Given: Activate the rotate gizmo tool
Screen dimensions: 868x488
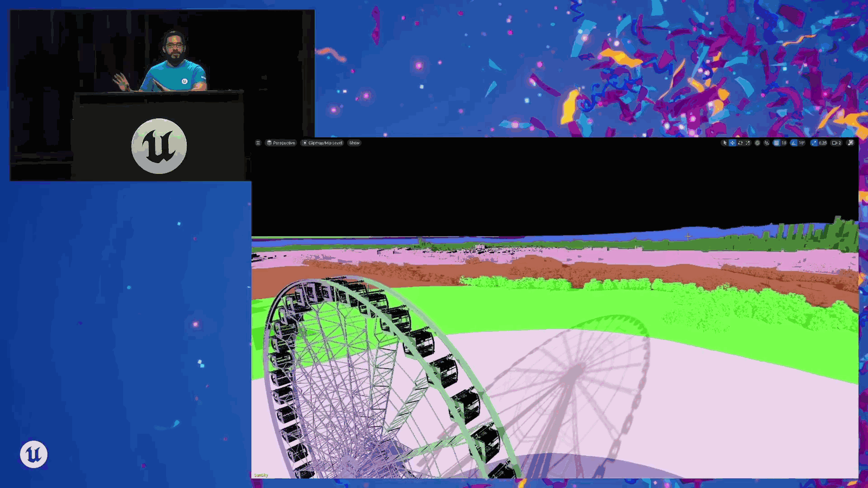Looking at the screenshot, I should (740, 143).
